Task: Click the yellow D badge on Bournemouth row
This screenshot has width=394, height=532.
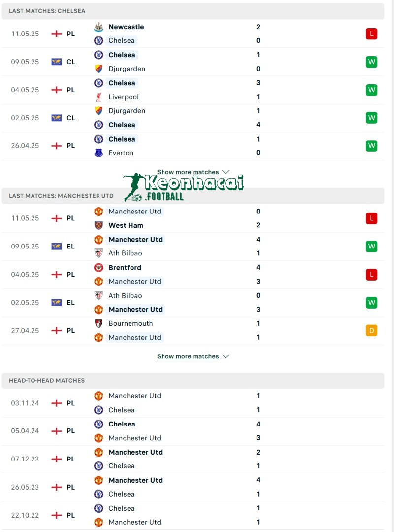Action: (371, 330)
